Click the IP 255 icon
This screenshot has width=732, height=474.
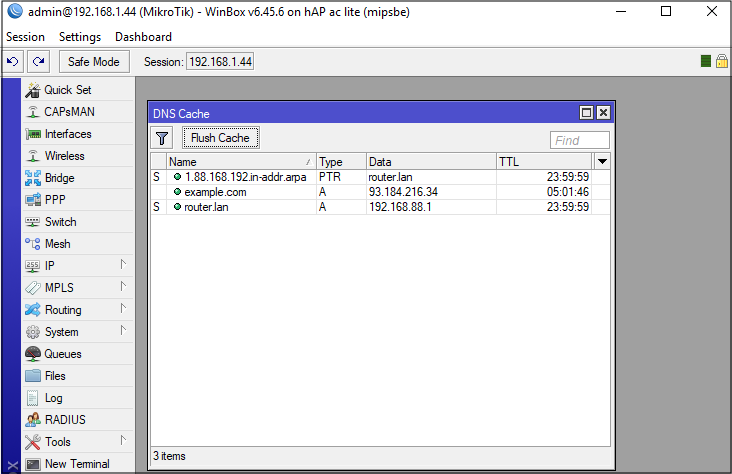point(33,266)
